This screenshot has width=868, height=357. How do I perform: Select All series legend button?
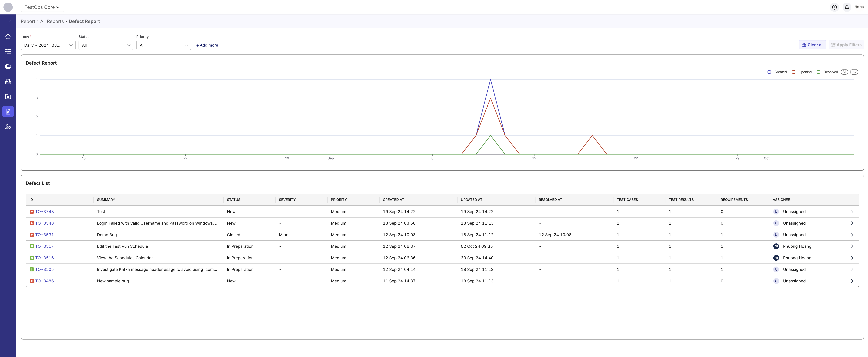point(844,72)
